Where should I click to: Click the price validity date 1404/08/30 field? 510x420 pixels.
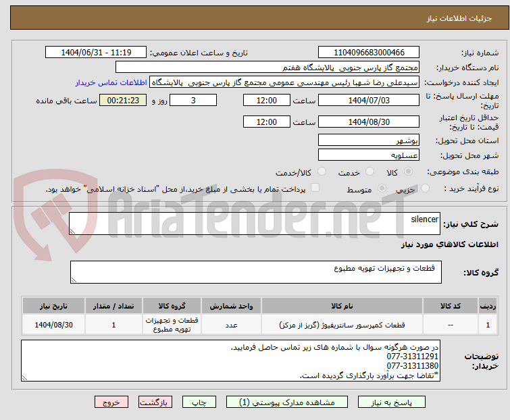(x=369, y=122)
